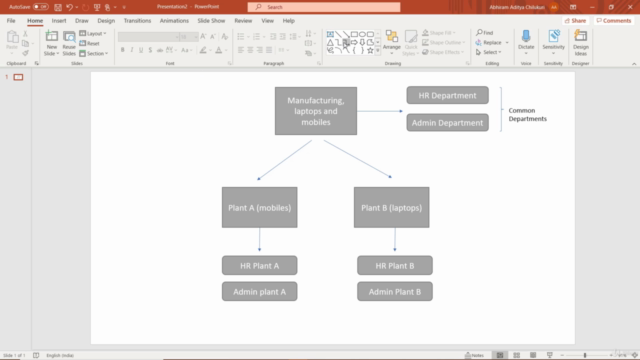640x360 pixels.
Task: Toggle Normal view in status bar
Action: pyautogui.click(x=500, y=355)
